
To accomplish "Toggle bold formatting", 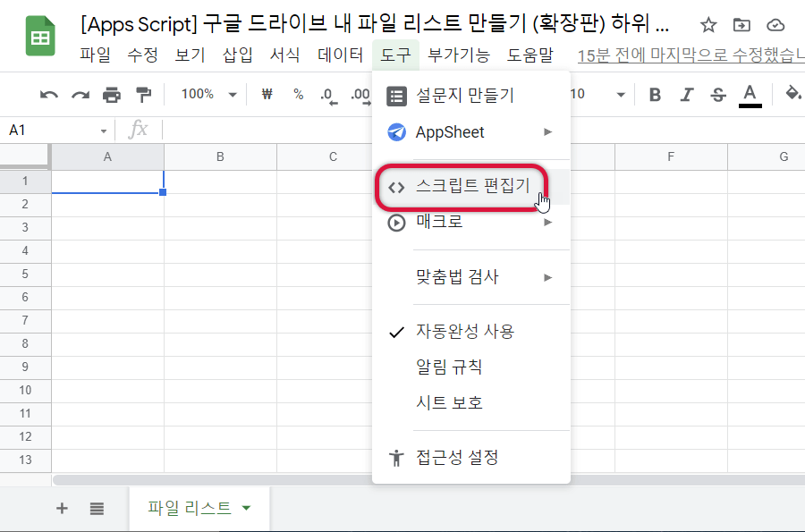I will [x=655, y=95].
